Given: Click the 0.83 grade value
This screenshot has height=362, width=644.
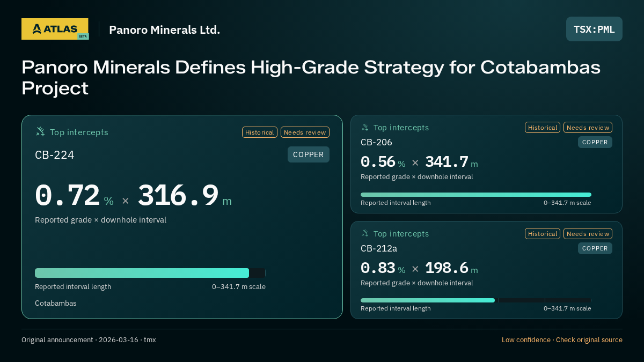Looking at the screenshot, I should 378,268.
